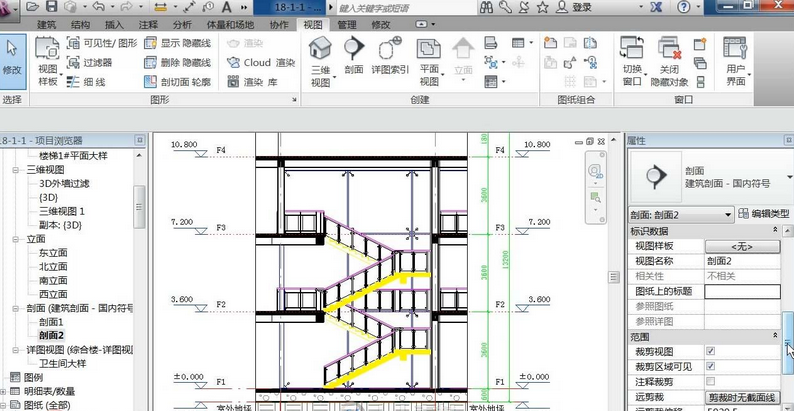Viewport: 794px width, 411px height.
Task: Click the 剪裁时无截面线 button
Action: (742, 397)
